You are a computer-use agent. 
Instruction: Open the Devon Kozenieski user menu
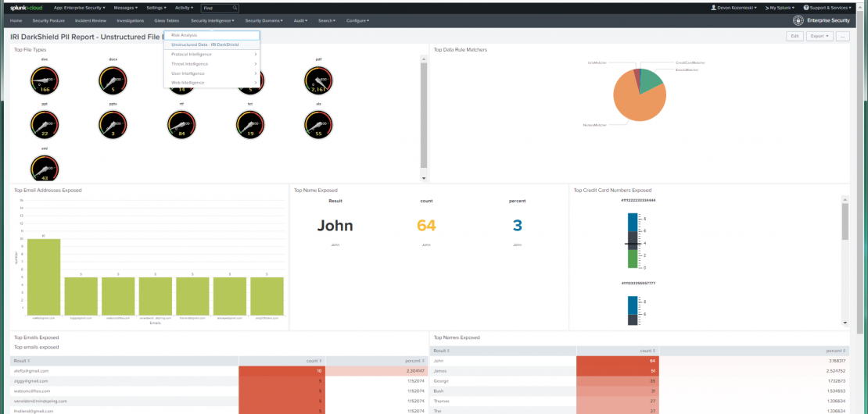tap(736, 9)
